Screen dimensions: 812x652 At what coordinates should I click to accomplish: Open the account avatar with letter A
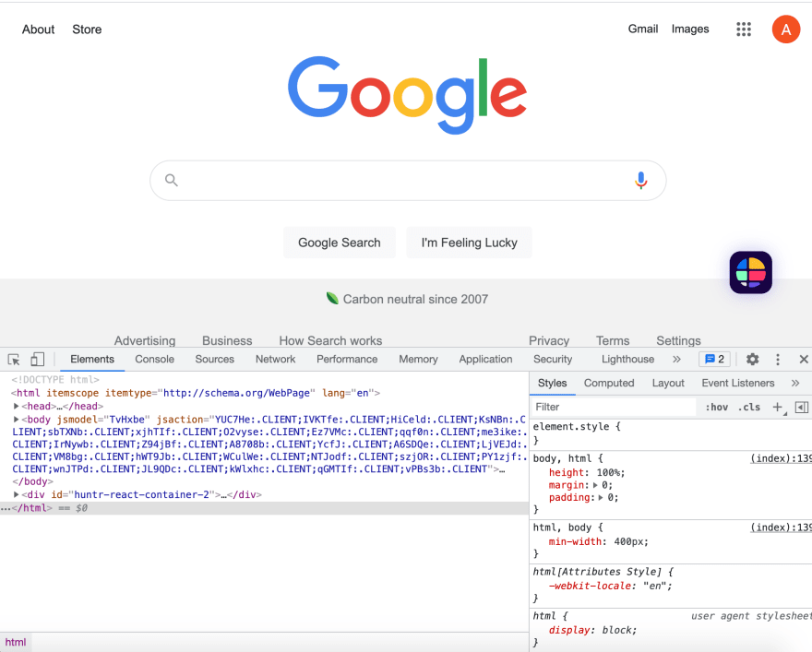click(785, 29)
